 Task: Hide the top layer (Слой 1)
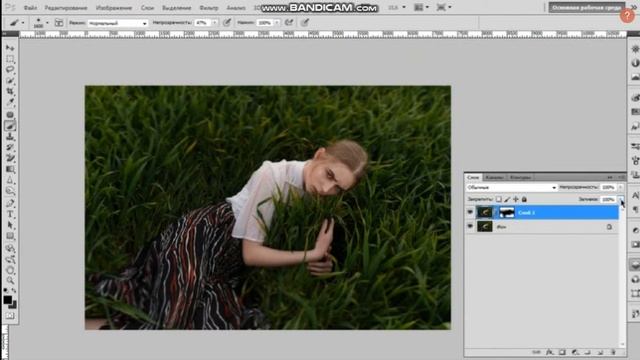470,212
